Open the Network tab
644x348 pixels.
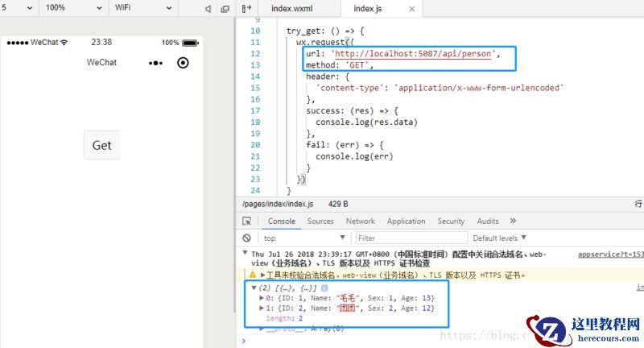360,221
